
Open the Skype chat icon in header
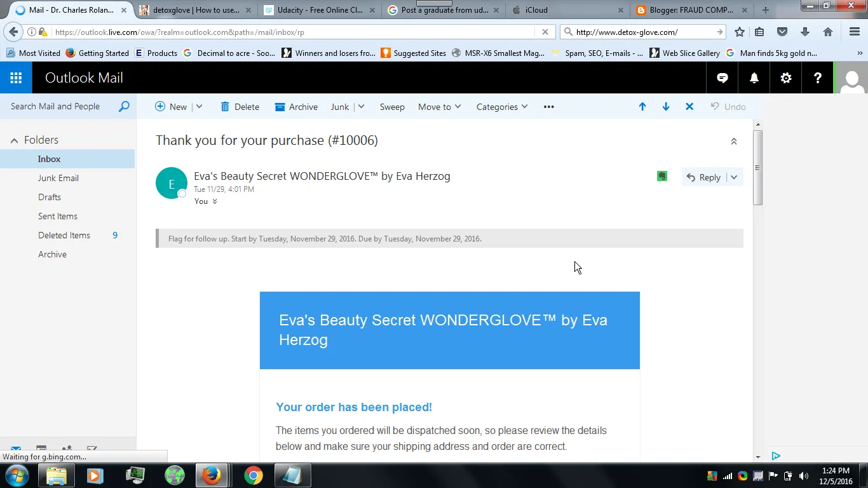722,78
